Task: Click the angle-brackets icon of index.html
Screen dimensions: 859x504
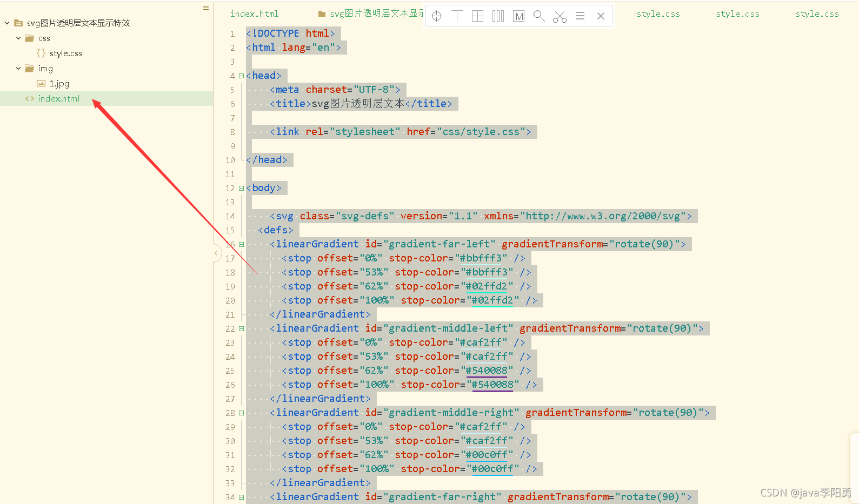Action: coord(30,99)
